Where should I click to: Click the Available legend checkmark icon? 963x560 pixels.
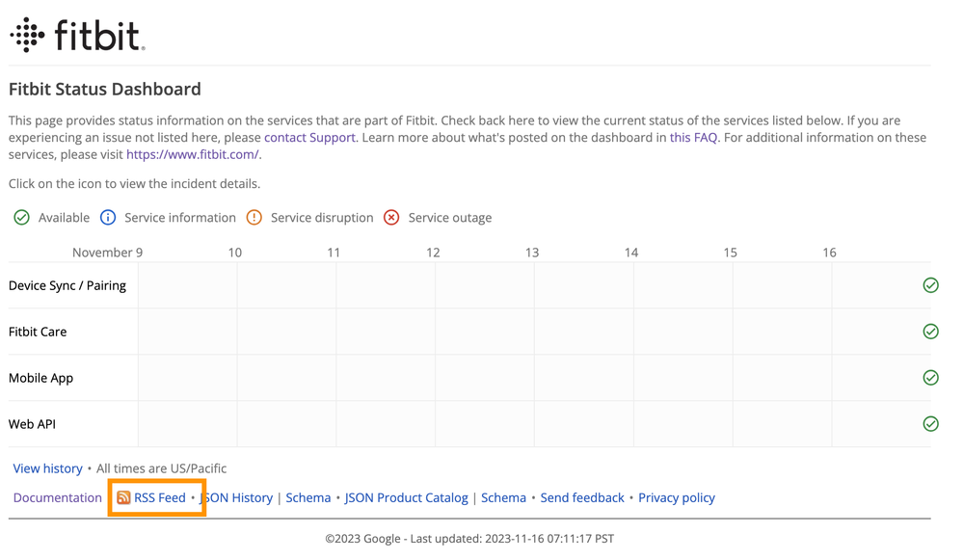(21, 218)
